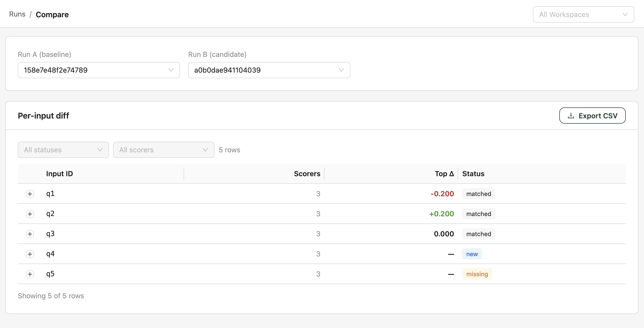Click the matched badge in row q1
This screenshot has width=644, height=328.
click(x=478, y=194)
